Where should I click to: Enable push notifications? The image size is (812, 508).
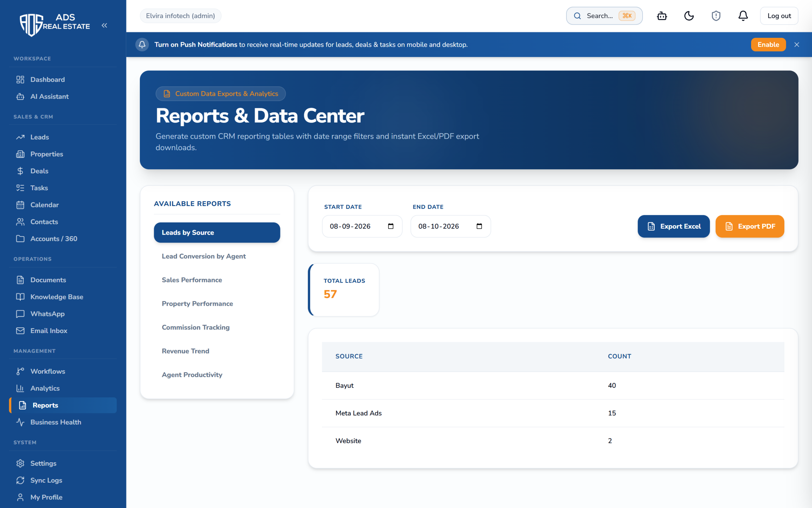768,45
